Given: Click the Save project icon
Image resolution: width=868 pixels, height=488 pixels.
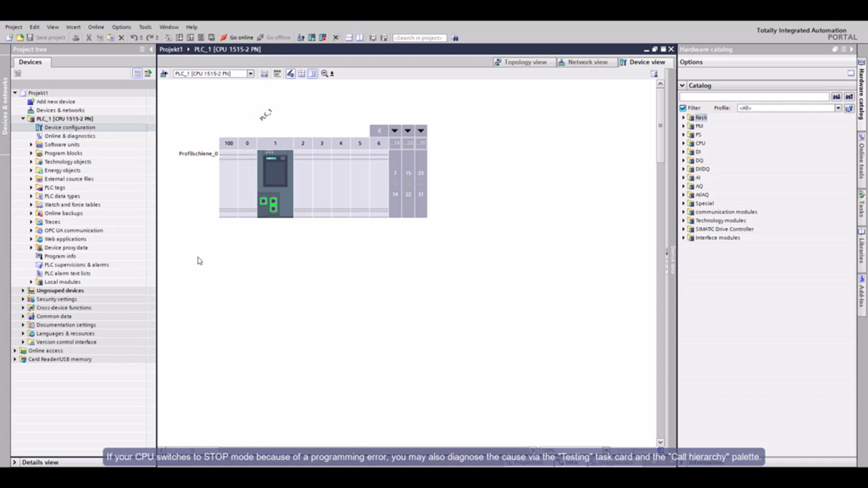Looking at the screenshot, I should pos(30,38).
